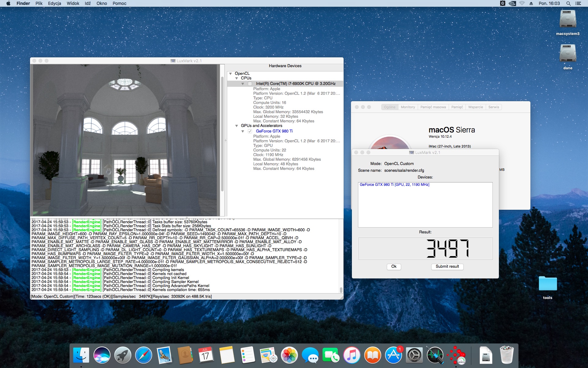Click the Ok button in result dialog
Screen dimensions: 588x368
click(x=394, y=266)
